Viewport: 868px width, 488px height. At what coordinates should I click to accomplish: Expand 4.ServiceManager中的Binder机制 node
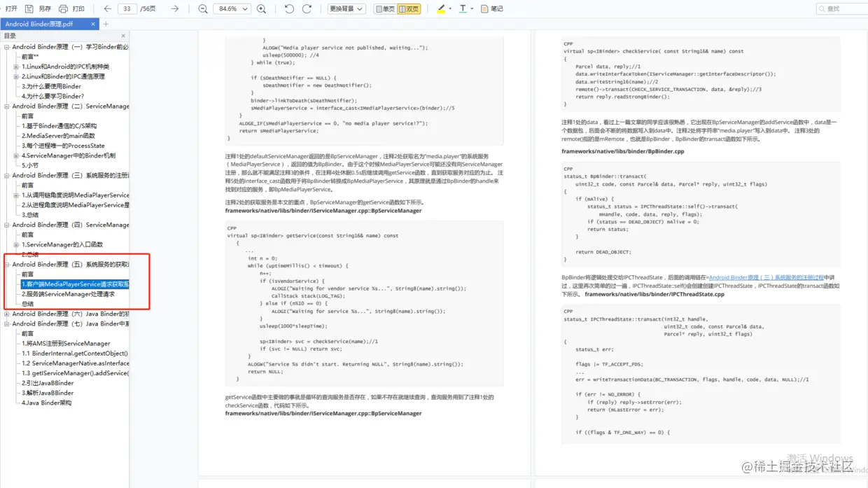click(16, 155)
